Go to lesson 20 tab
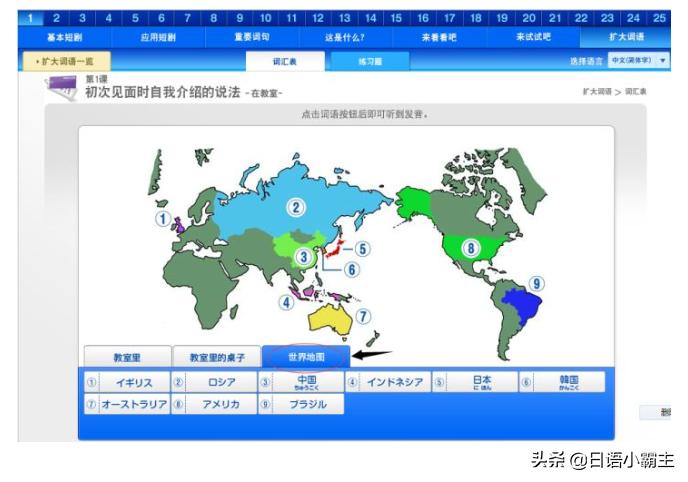688x482 pixels. pyautogui.click(x=529, y=18)
